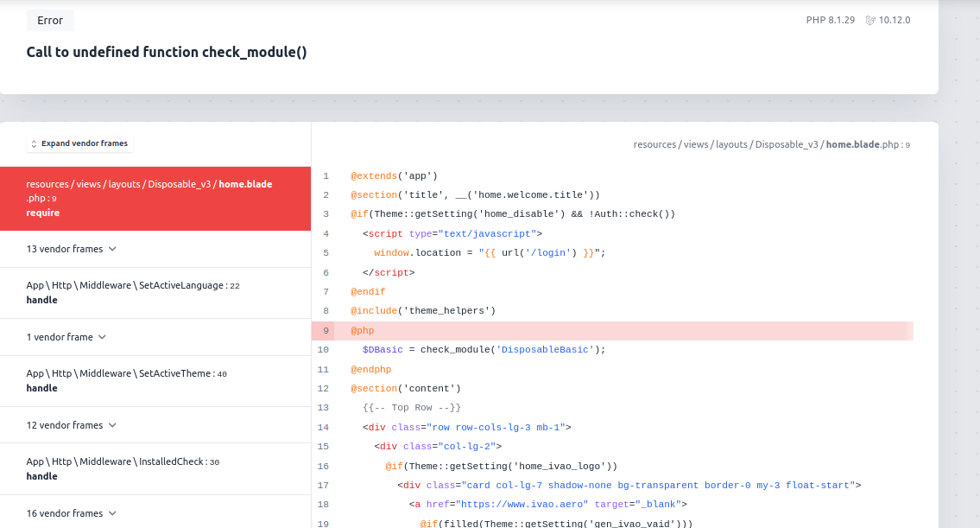
Task: Click the up-down arrows icon beside Expand vendor frames
Action: click(34, 144)
